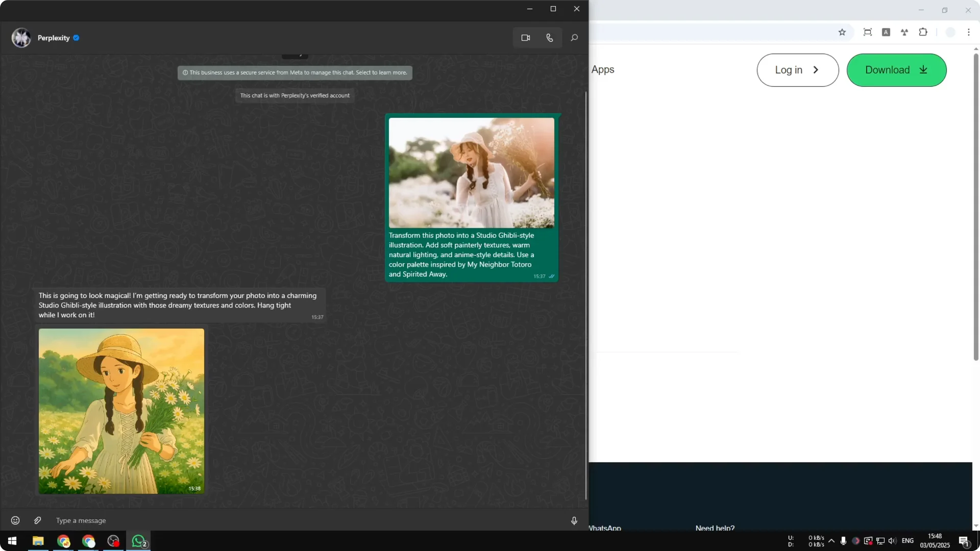Open the emoji picker
Screen dimensions: 980x551
[15, 520]
